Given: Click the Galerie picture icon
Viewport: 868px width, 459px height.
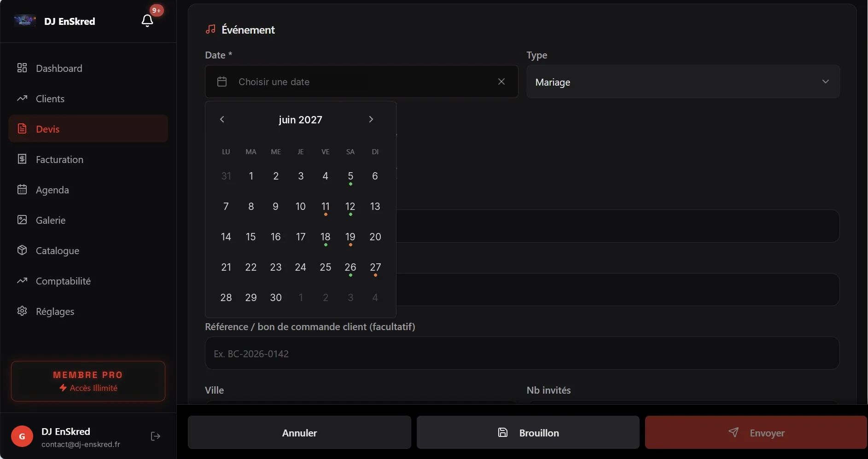Looking at the screenshot, I should 22,220.
